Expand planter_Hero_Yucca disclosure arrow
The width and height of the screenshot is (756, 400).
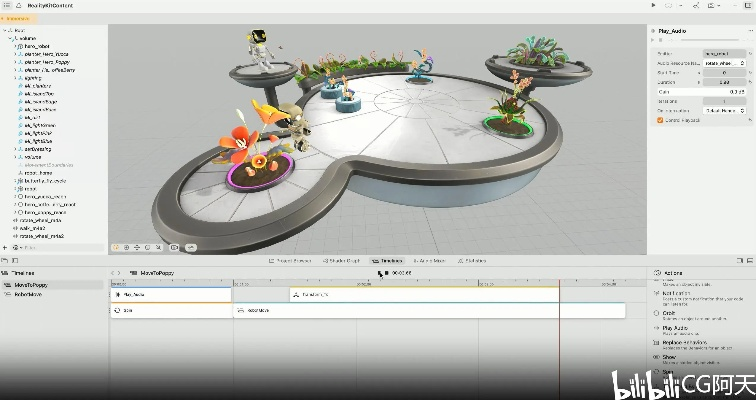click(15, 54)
